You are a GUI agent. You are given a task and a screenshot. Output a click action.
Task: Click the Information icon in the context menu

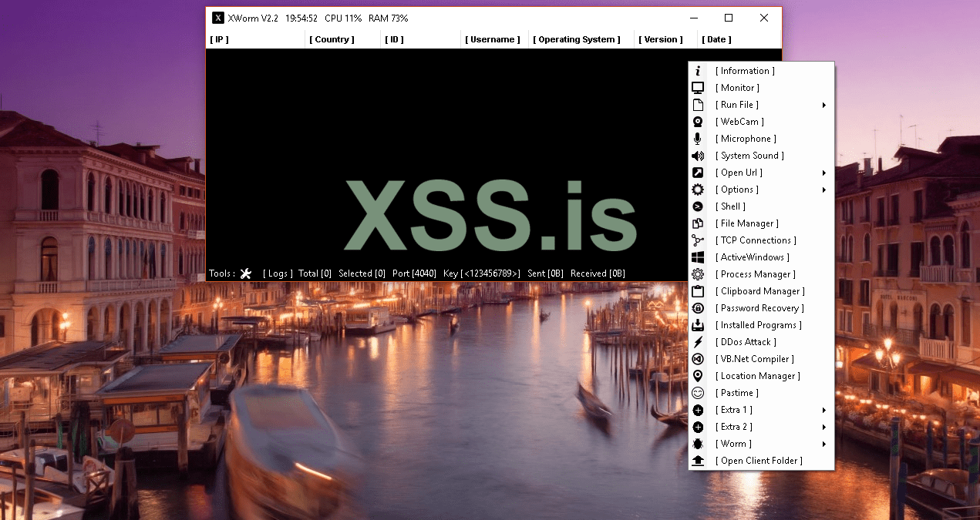pyautogui.click(x=698, y=71)
